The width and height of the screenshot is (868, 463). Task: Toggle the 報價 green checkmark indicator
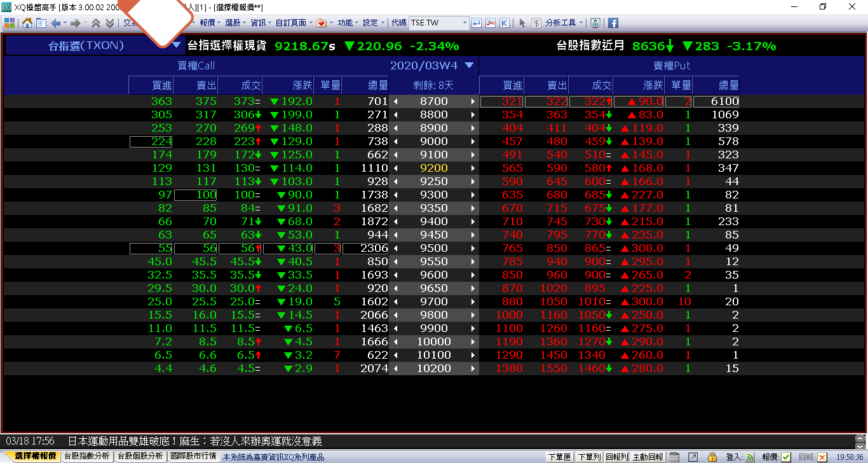coord(786,457)
